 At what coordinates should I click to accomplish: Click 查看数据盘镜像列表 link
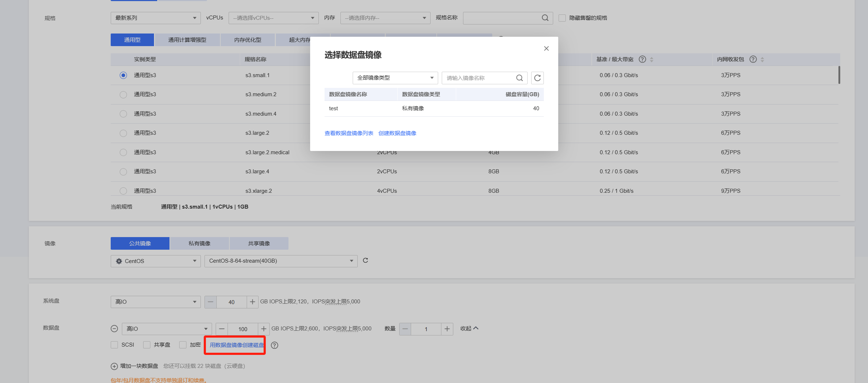click(349, 133)
